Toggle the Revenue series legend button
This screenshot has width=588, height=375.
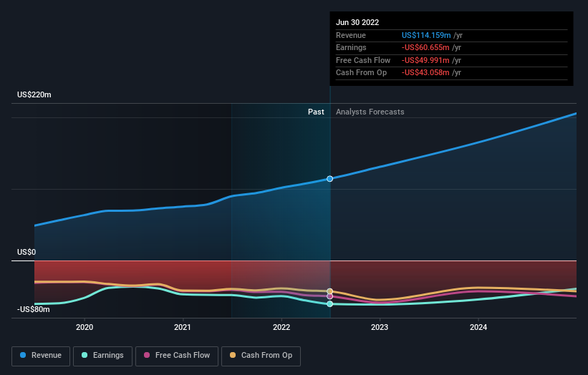point(41,356)
